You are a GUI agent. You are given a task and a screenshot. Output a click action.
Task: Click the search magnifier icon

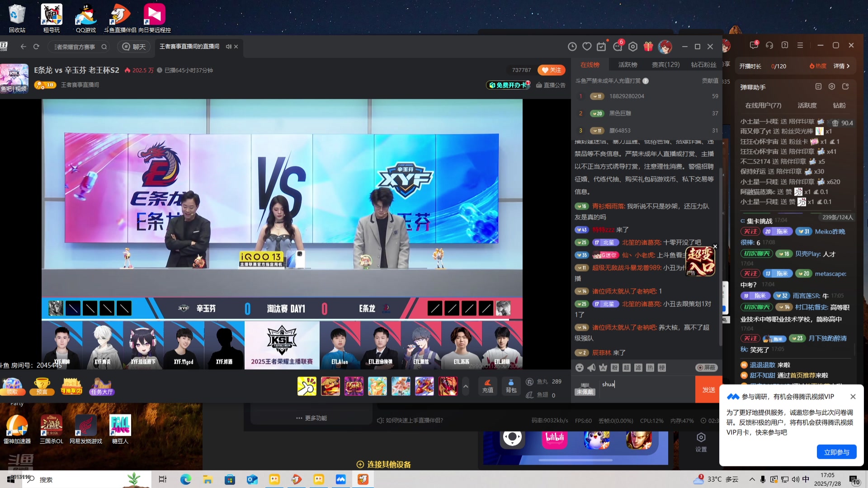pos(104,47)
